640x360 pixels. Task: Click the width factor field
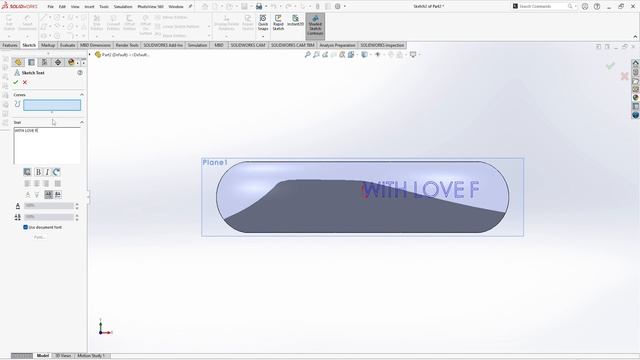[49, 206]
